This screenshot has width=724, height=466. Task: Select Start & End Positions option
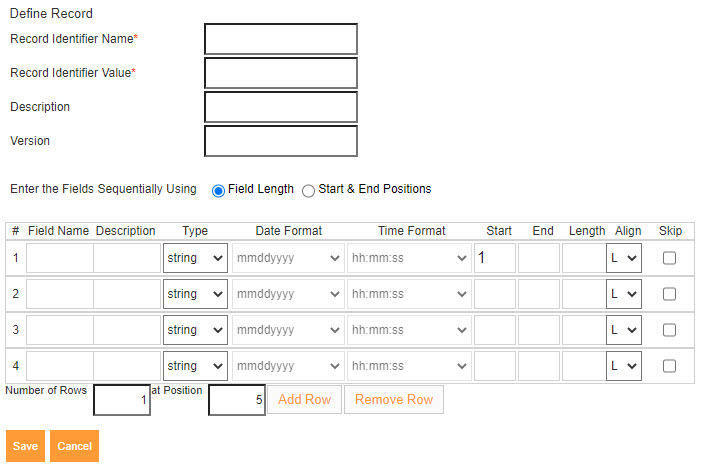[308, 190]
